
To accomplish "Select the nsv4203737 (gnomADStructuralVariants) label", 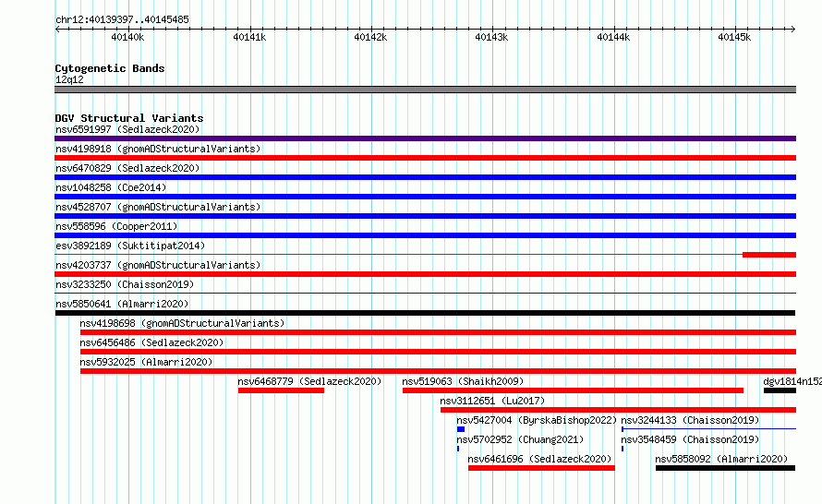I will (x=158, y=265).
